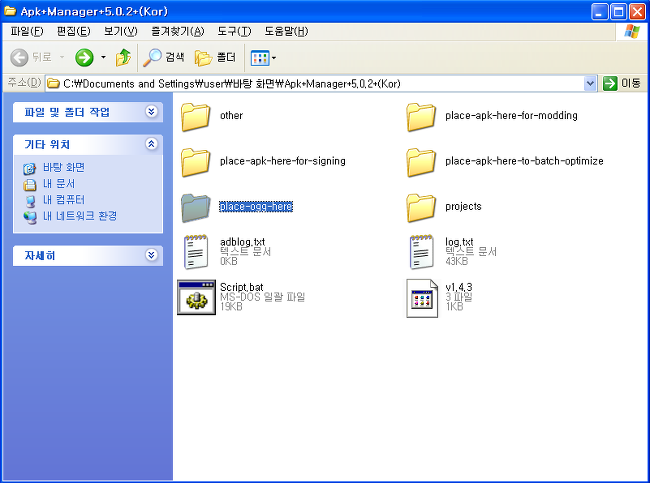650x483 pixels.
Task: Open the 파일(F) menu
Action: click(x=27, y=32)
